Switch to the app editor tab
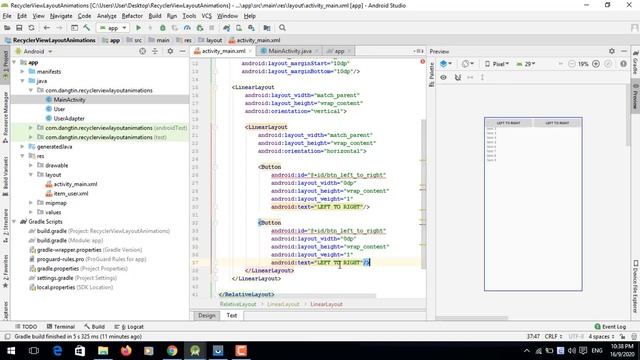The image size is (640, 360). 339,51
